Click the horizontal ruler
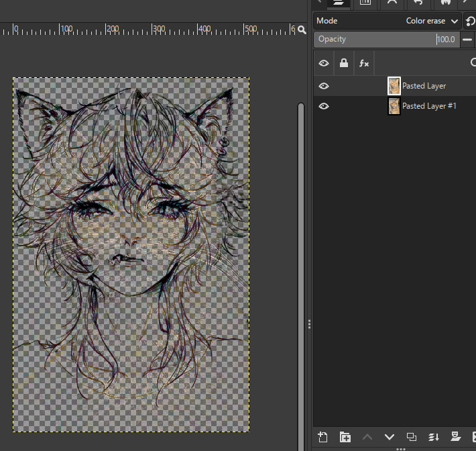This screenshot has width=476, height=451. coord(148,30)
